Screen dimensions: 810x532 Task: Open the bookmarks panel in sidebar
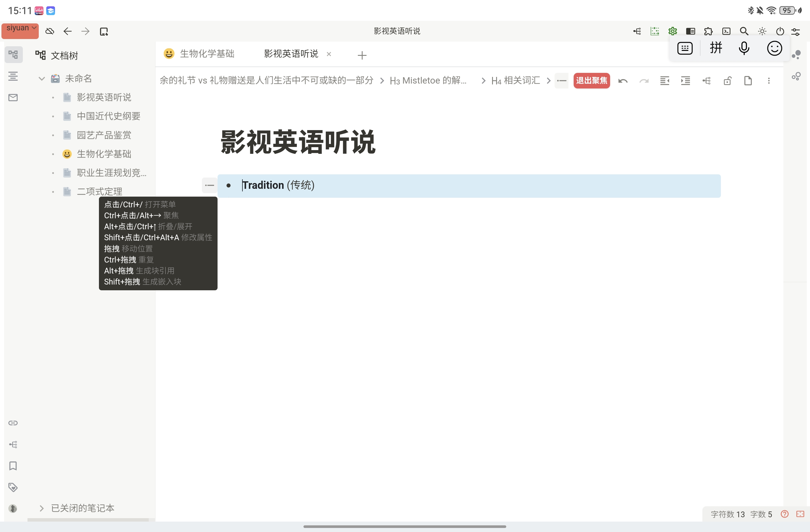pos(13,466)
